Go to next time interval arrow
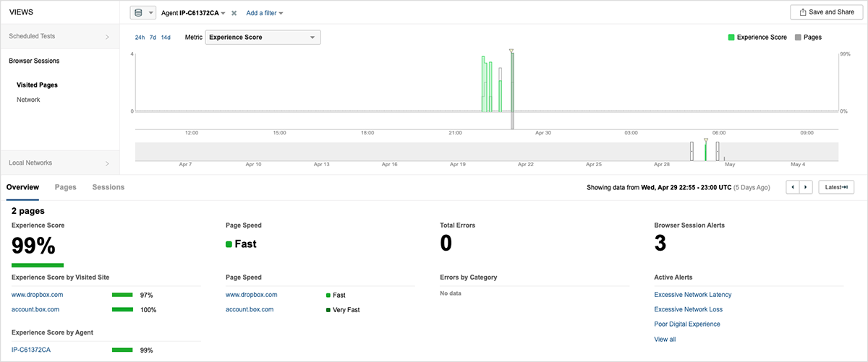The width and height of the screenshot is (868, 362). (x=807, y=187)
